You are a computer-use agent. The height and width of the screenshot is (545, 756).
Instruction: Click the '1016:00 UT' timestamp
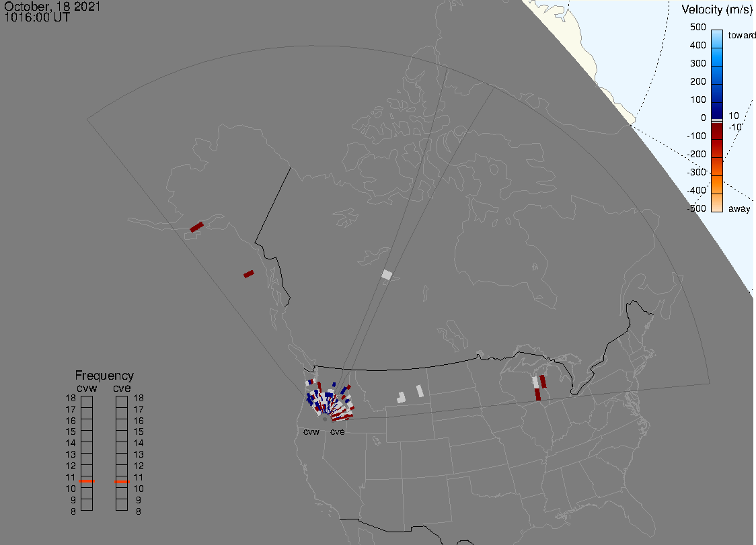tap(37, 17)
